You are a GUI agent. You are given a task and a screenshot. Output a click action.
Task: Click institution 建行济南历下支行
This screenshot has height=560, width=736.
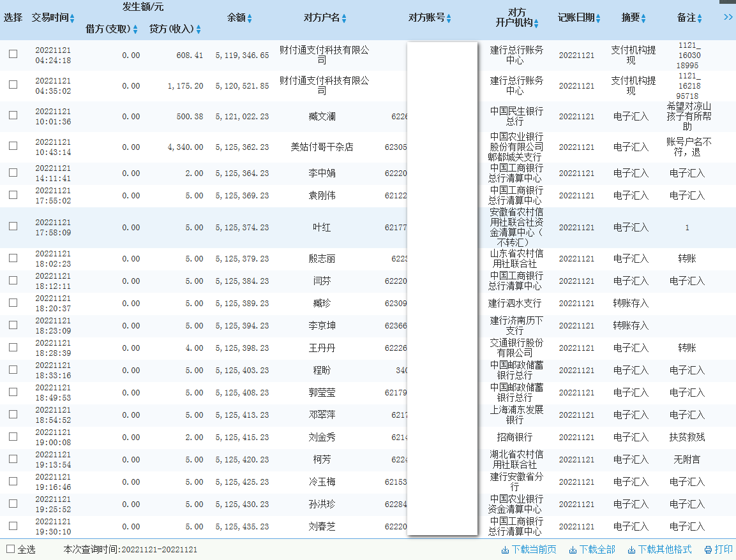(x=516, y=325)
